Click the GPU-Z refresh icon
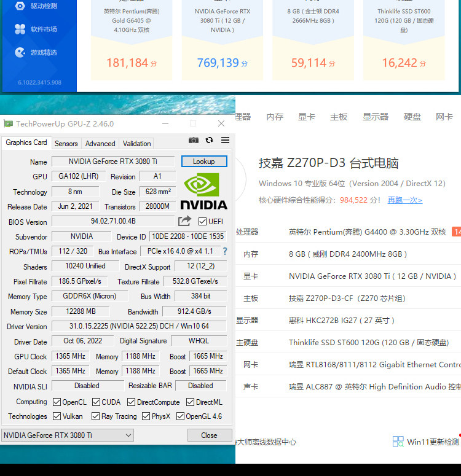Image resolution: width=461 pixels, height=476 pixels. coord(209,140)
